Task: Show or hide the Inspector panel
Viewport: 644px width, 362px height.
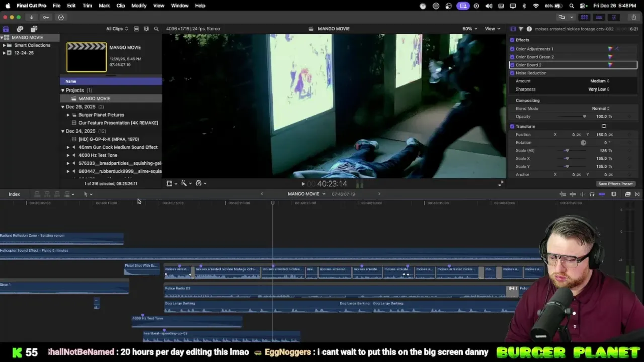Action: tap(613, 17)
